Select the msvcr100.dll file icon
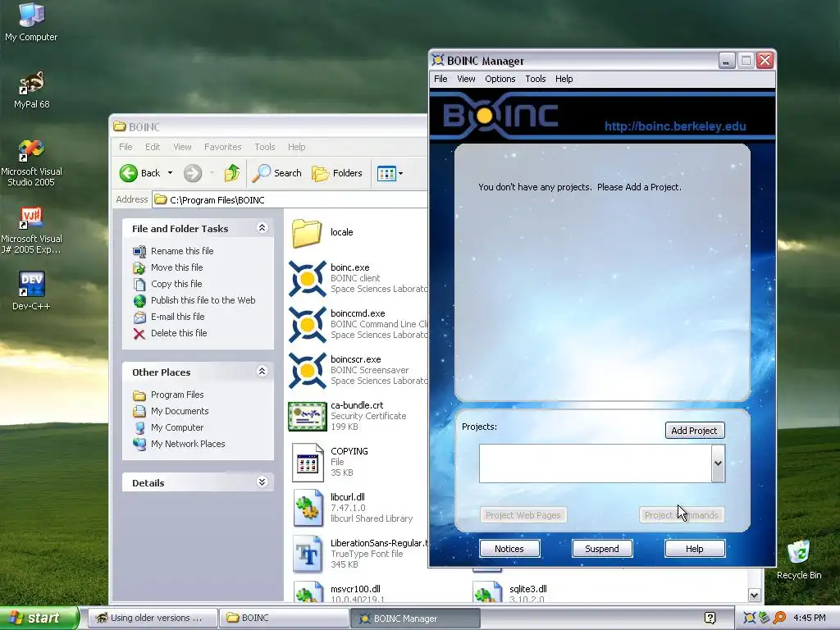Viewport: 840px width, 630px height. point(308,592)
